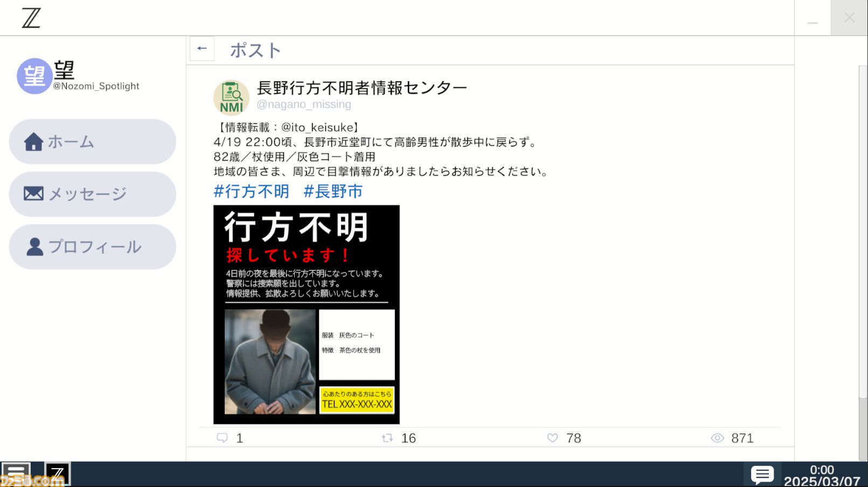868x487 pixels.
Task: Click the @nagano_missing handle
Action: [x=304, y=105]
